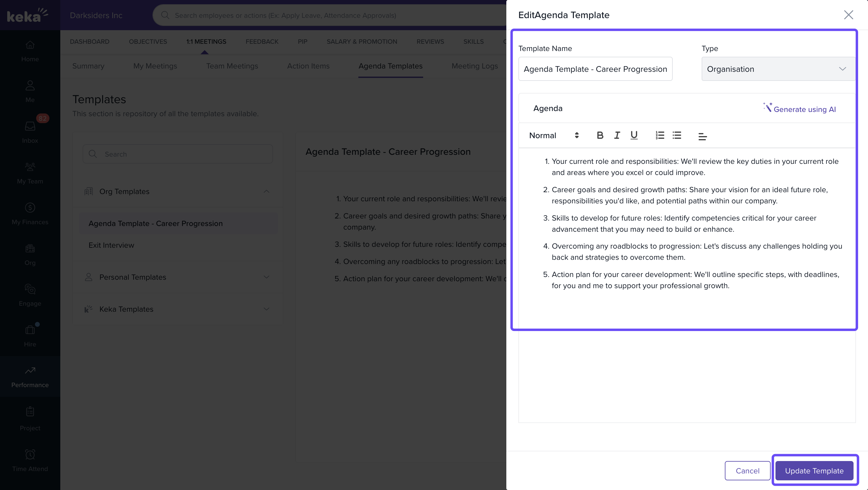Open the OBJECTIVES menu tab
Screen dimensions: 868x490
tap(148, 41)
